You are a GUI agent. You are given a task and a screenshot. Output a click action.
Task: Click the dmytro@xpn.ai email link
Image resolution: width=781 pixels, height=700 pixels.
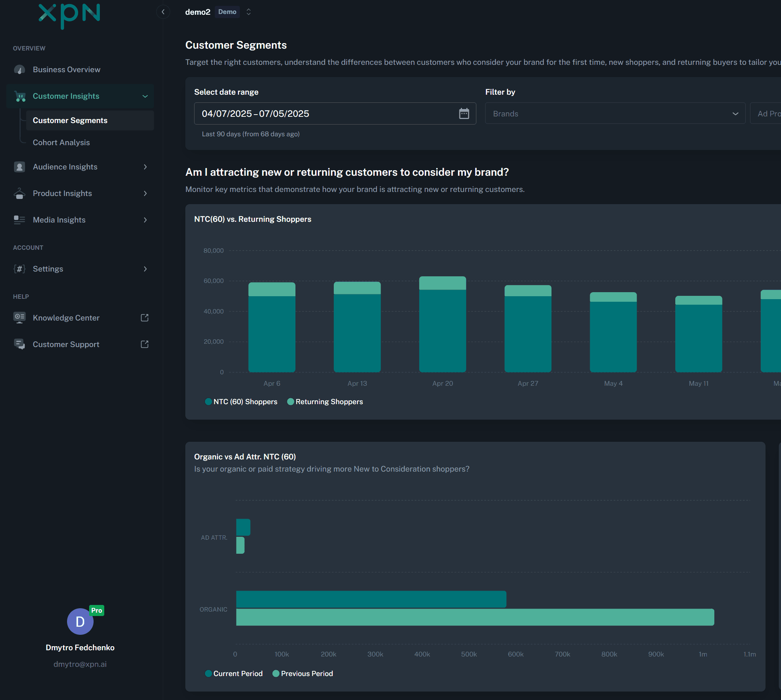(x=80, y=664)
